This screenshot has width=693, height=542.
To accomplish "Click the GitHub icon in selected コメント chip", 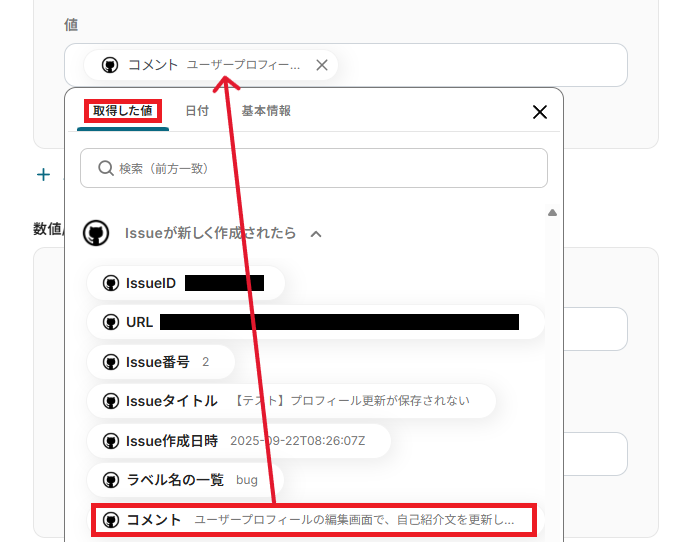I will click(110, 65).
